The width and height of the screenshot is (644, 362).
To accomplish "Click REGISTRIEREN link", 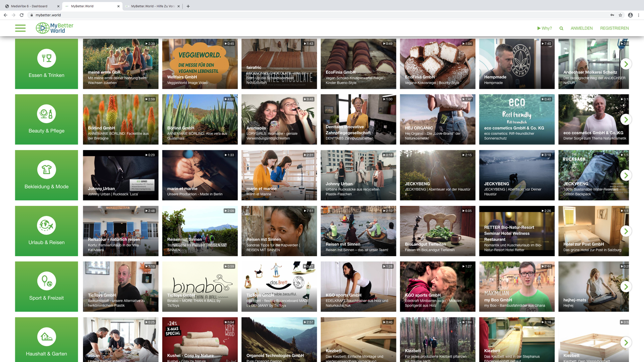I will click(x=614, y=28).
